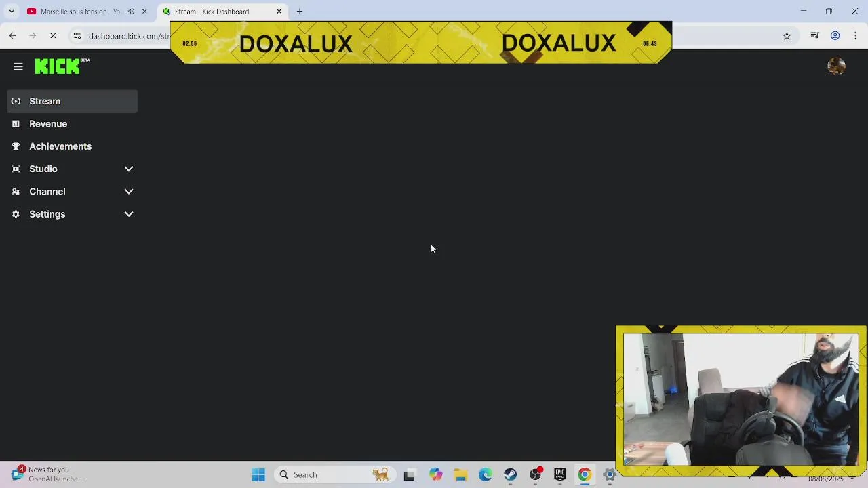Close the Kick Dashboard tab
The height and width of the screenshot is (488, 868).
click(x=279, y=12)
